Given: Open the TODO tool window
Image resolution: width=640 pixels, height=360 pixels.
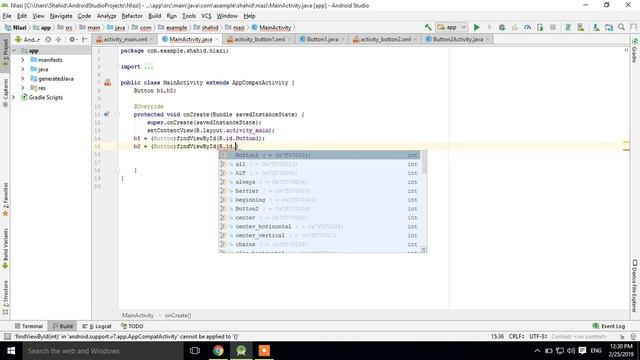Looking at the screenshot, I should click(x=132, y=326).
